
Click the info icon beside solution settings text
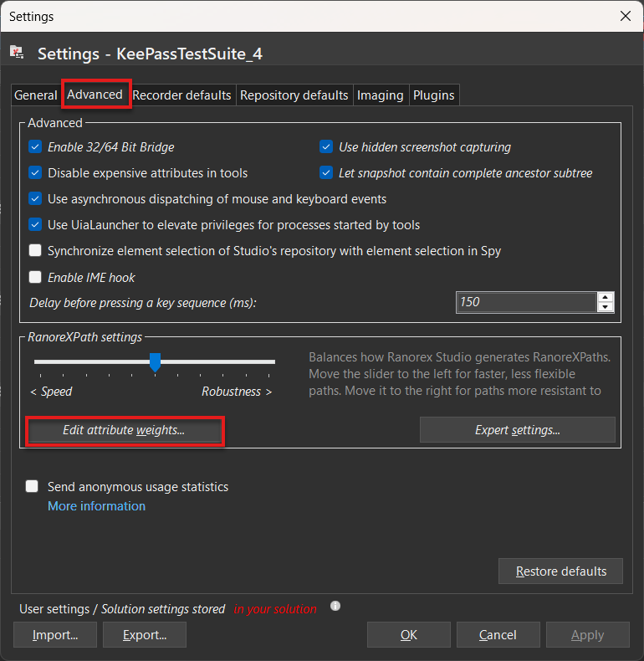pyautogui.click(x=335, y=606)
